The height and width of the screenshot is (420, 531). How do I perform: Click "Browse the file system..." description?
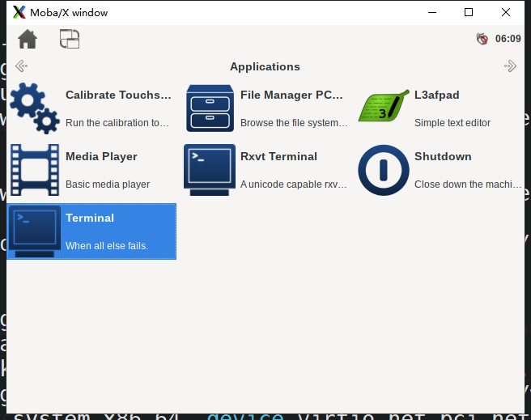tap(294, 122)
